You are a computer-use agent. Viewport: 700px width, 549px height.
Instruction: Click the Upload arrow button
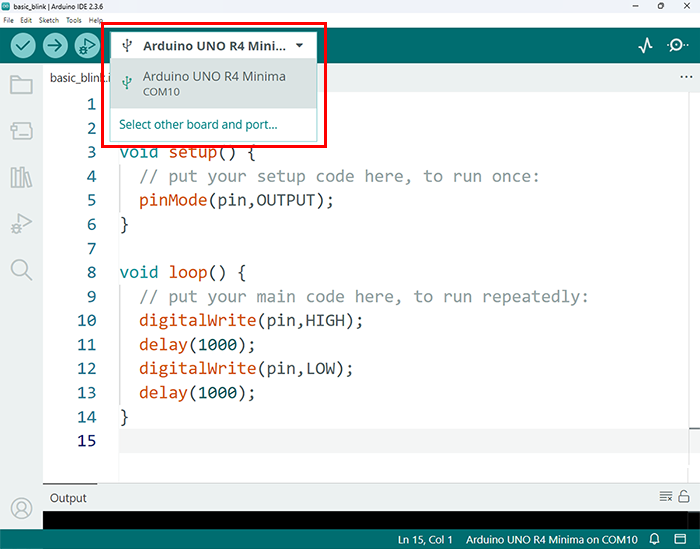point(55,46)
